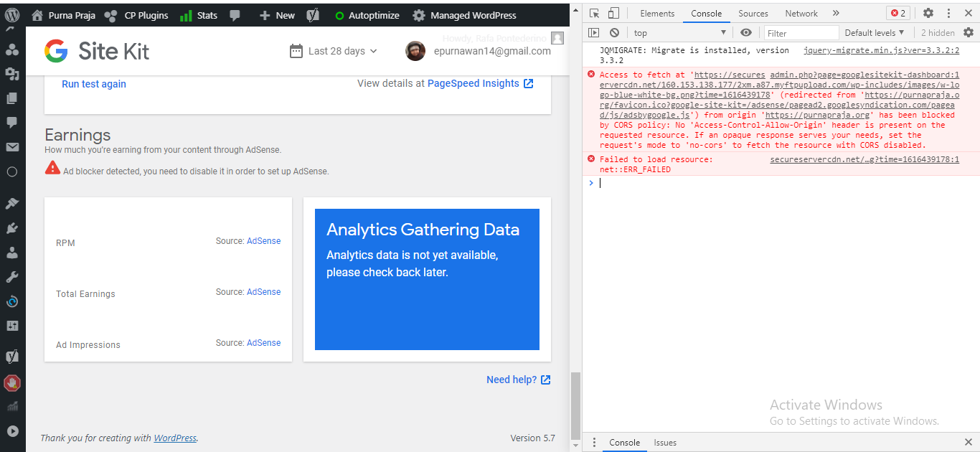
Task: Open the WordPress footer link
Action: (x=175, y=438)
